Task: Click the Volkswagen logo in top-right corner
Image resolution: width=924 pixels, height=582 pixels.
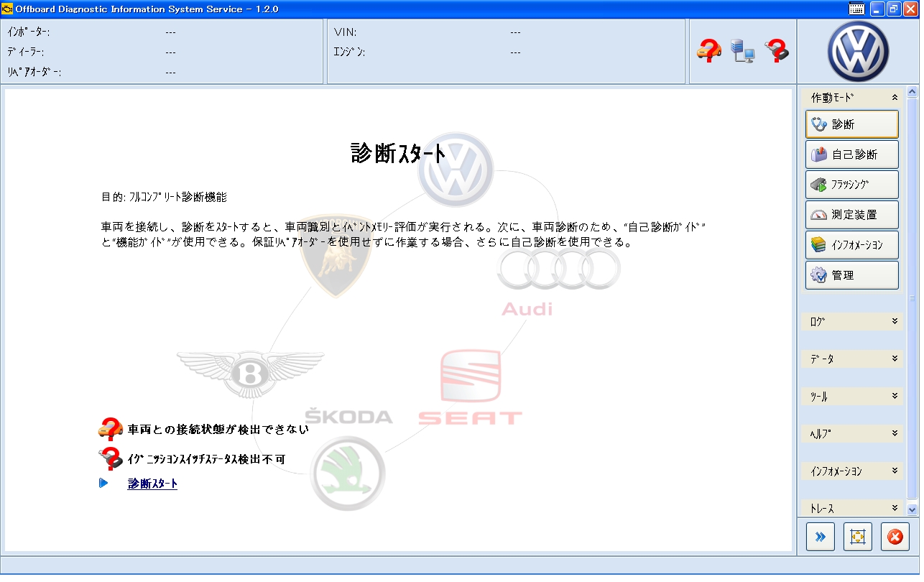Action: (x=858, y=52)
